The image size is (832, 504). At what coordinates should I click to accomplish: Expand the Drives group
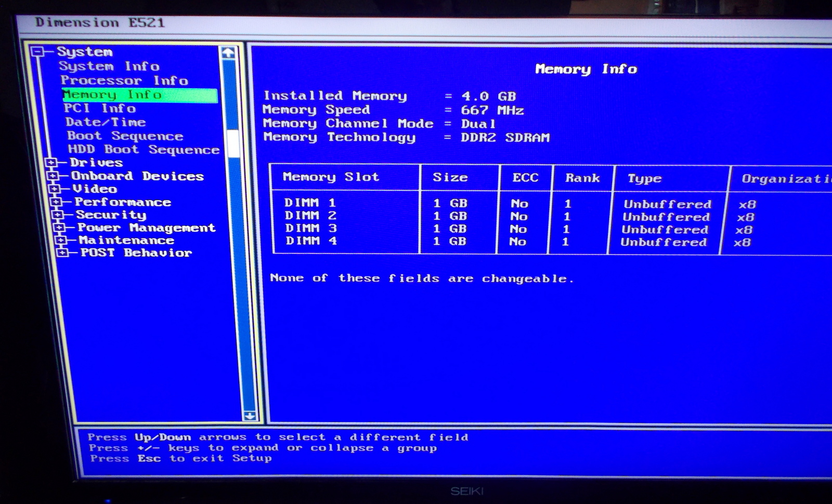pyautogui.click(x=51, y=163)
